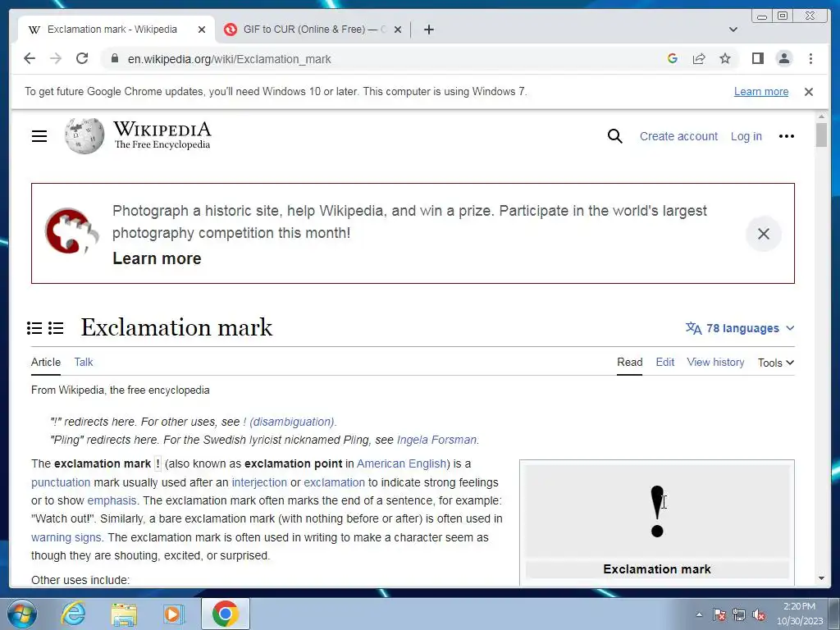Close the Exclamation mark Wikipedia tab
The width and height of the screenshot is (840, 630).
coord(202,30)
